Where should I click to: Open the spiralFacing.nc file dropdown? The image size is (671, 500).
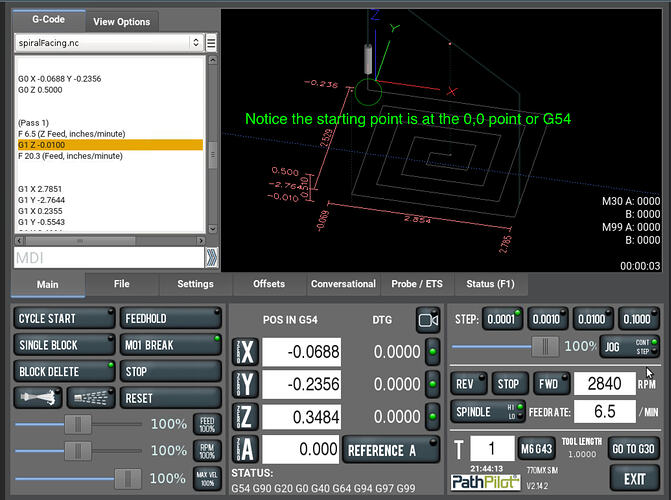[x=109, y=43]
